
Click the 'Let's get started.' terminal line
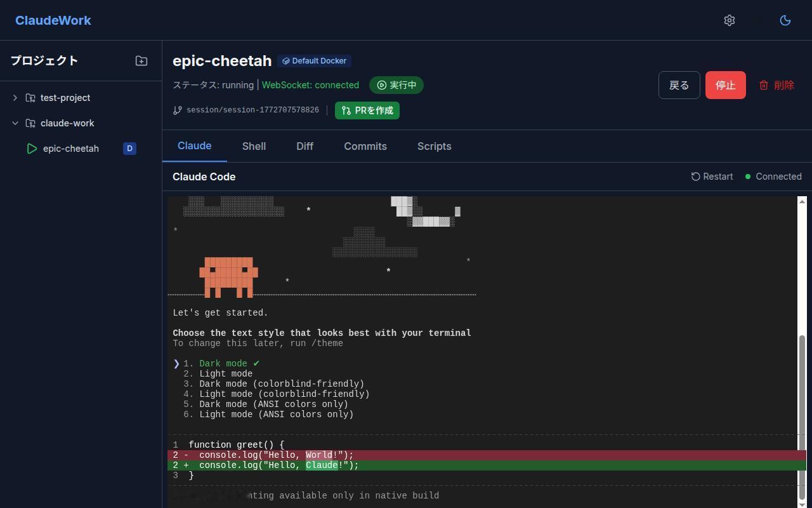click(221, 313)
